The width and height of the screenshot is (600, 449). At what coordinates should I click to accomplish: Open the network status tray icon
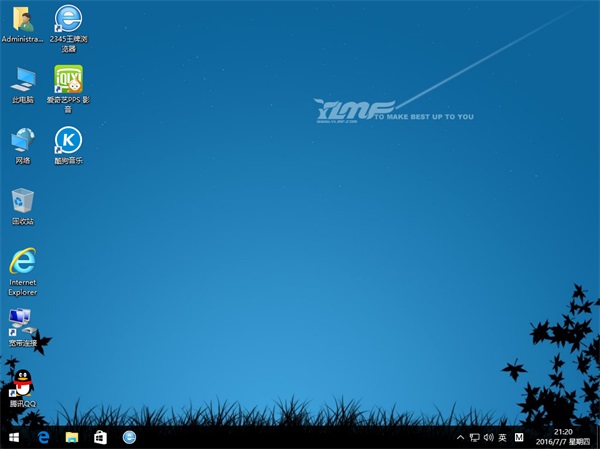474,438
